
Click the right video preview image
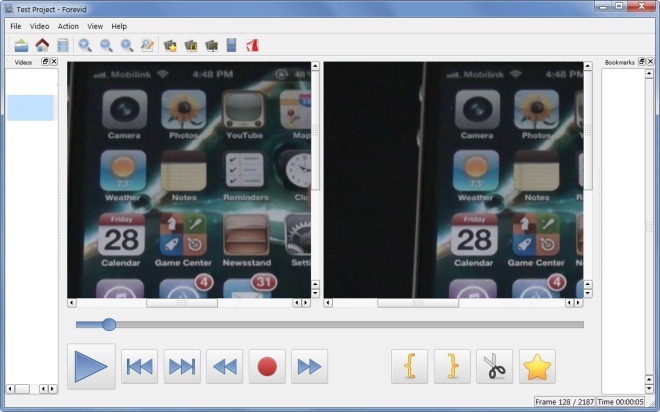pyautogui.click(x=453, y=180)
